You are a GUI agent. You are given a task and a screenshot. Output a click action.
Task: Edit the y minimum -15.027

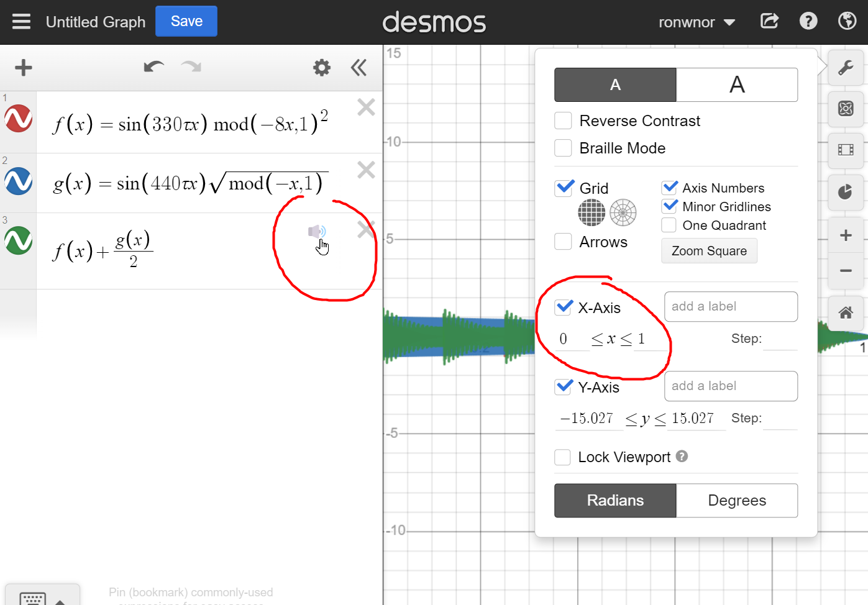[588, 419]
